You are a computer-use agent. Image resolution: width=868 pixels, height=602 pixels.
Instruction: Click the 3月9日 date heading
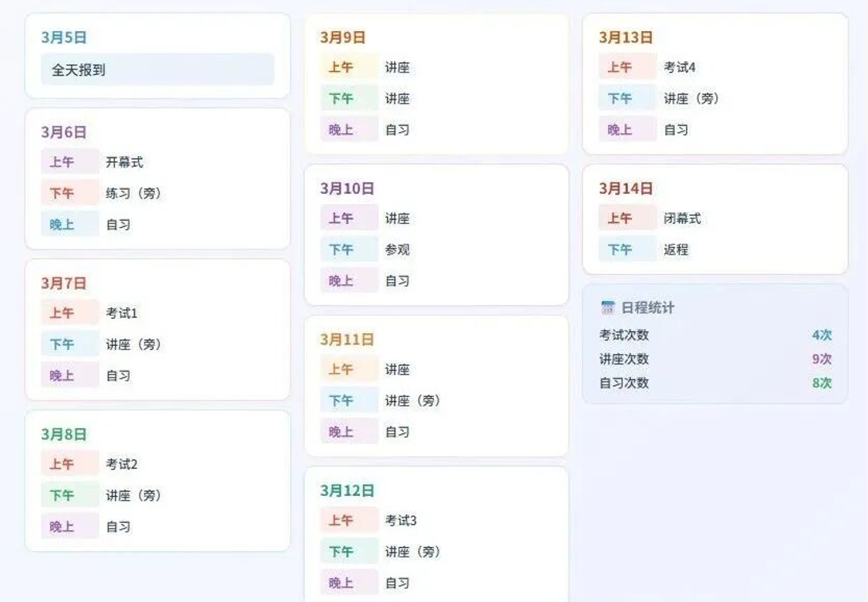[343, 37]
